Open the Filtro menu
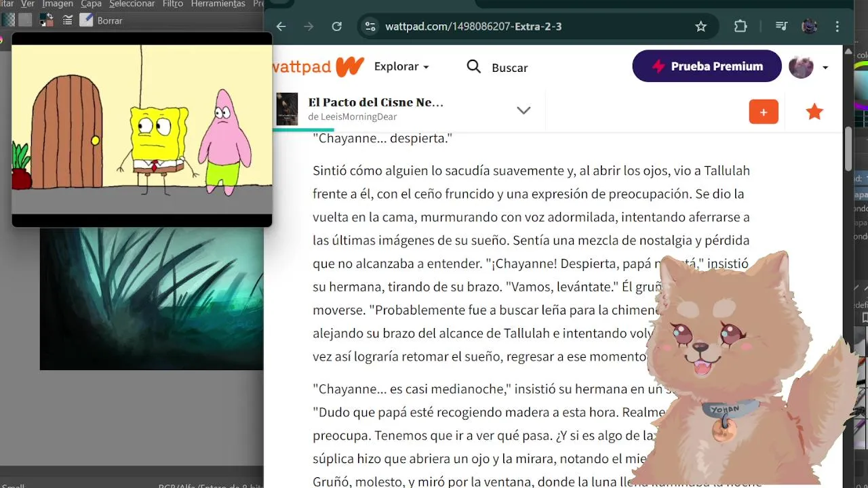This screenshot has width=868, height=488. pyautogui.click(x=173, y=4)
